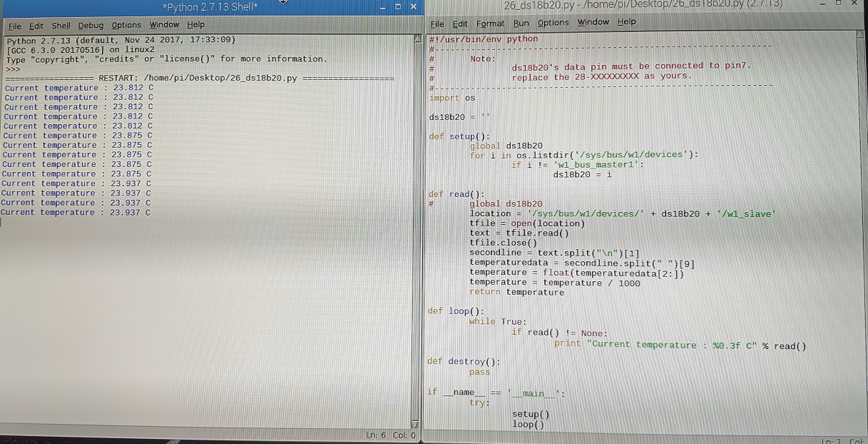Click the 'text = tfile.read()' line

519,233
